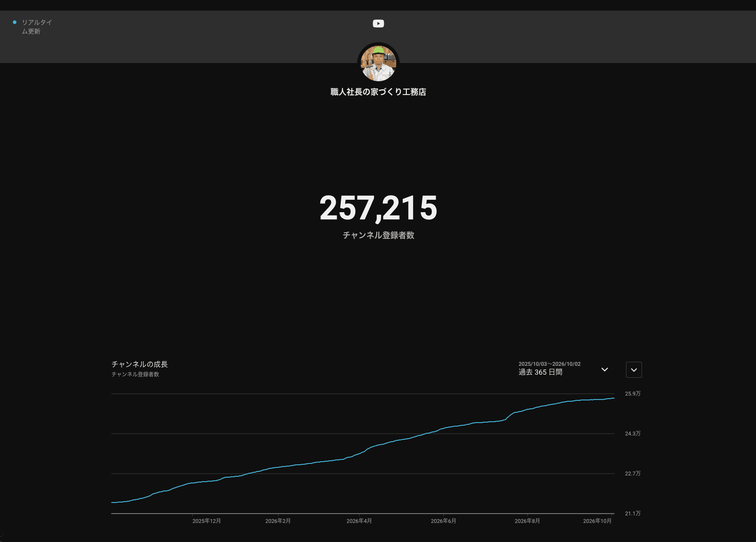This screenshot has height=542, width=756.
Task: Click the 2026年2月 axis label
Action: click(278, 521)
